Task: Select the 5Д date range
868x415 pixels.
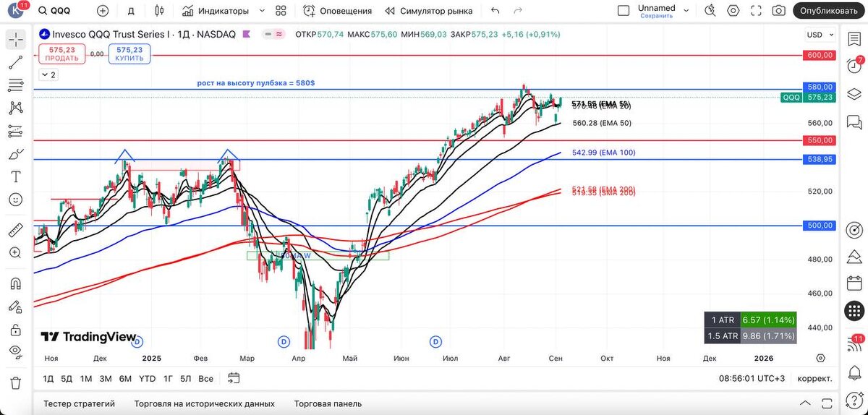Action: [67, 378]
